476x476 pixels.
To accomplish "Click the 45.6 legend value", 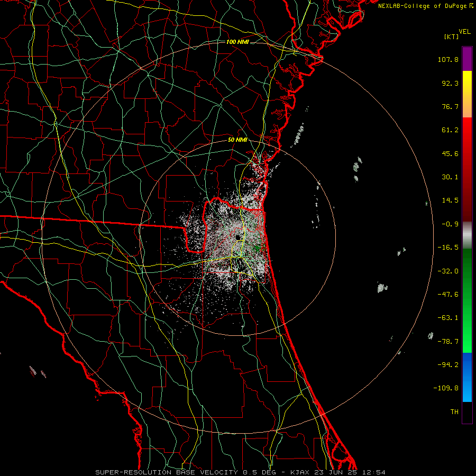I will click(x=450, y=153).
